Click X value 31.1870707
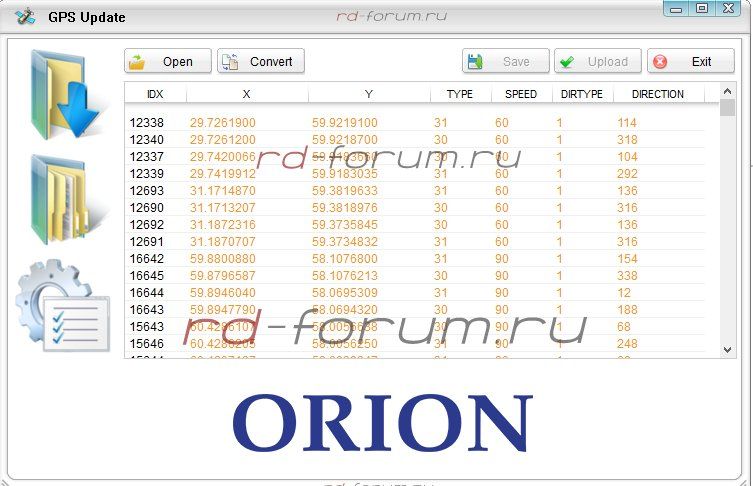 point(222,242)
